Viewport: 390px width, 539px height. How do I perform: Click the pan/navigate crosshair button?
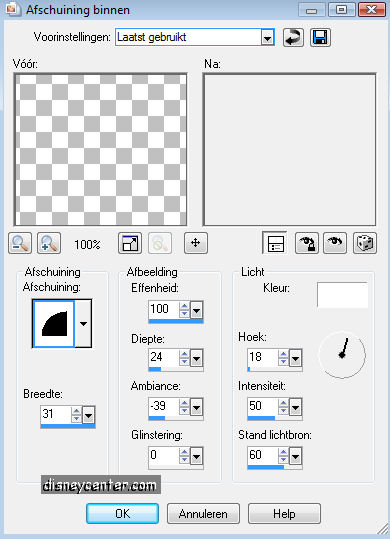196,243
